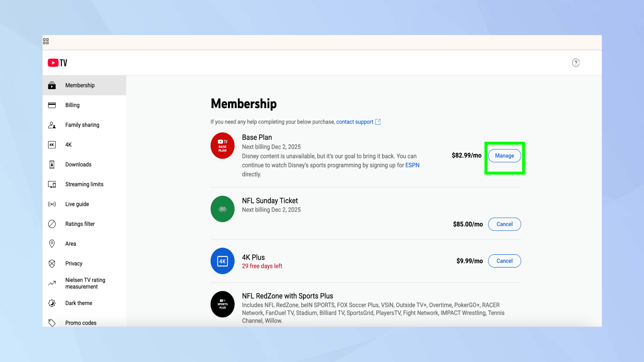Click the Privacy shield icon
This screenshot has width=644, height=362.
coord(52,264)
